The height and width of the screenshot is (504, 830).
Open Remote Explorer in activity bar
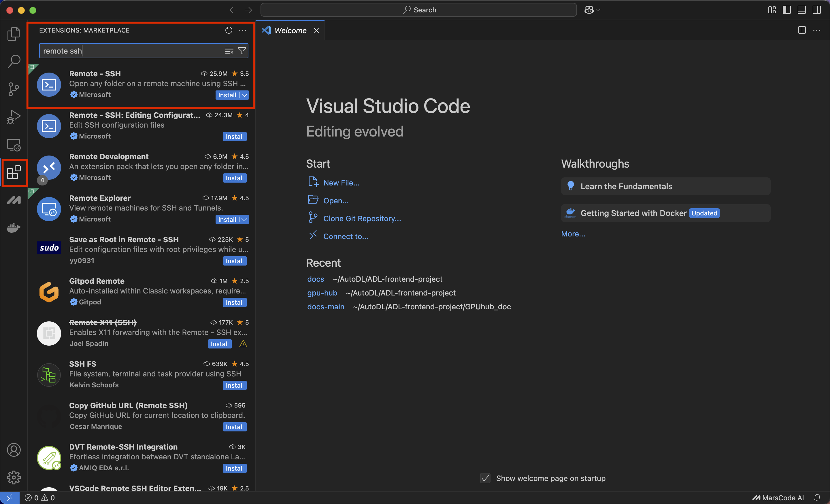tap(14, 145)
